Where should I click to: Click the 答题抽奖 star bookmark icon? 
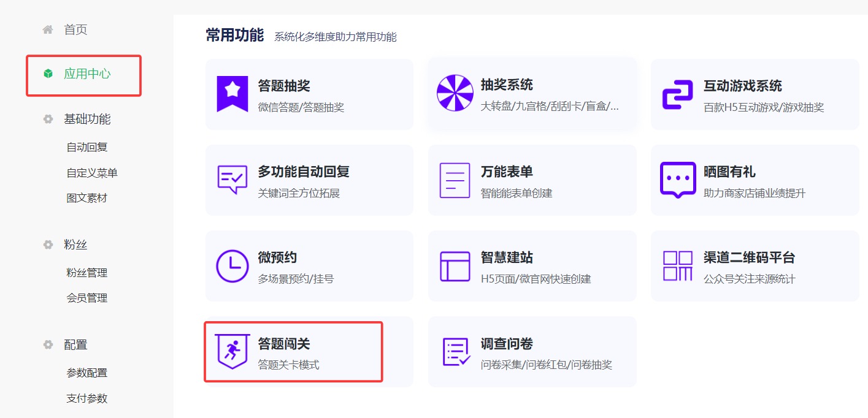coord(232,94)
